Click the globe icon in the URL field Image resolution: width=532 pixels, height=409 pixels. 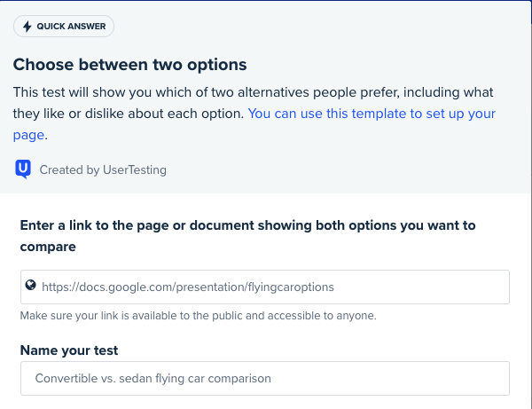pyautogui.click(x=31, y=286)
